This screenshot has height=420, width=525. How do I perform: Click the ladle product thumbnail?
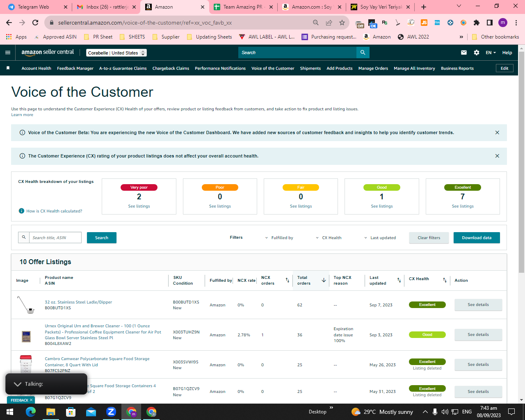[x=25, y=305]
